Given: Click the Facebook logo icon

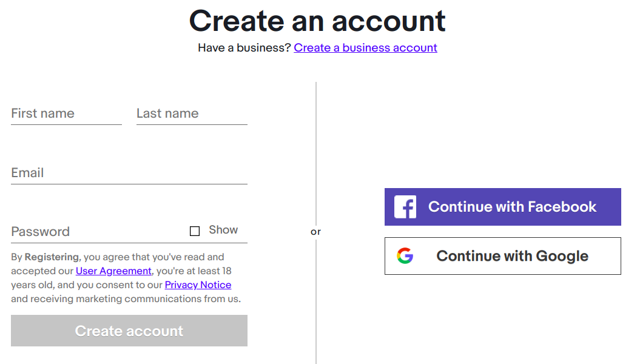Looking at the screenshot, I should 405,207.
